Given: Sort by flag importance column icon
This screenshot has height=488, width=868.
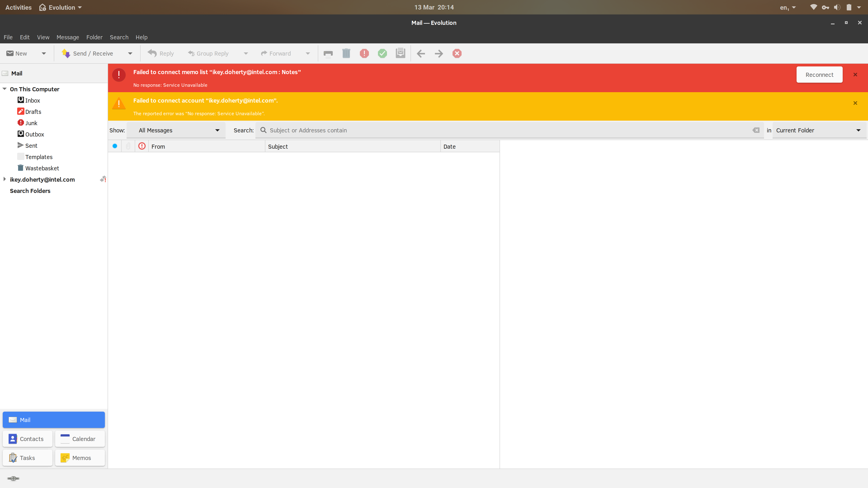Looking at the screenshot, I should (x=142, y=146).
